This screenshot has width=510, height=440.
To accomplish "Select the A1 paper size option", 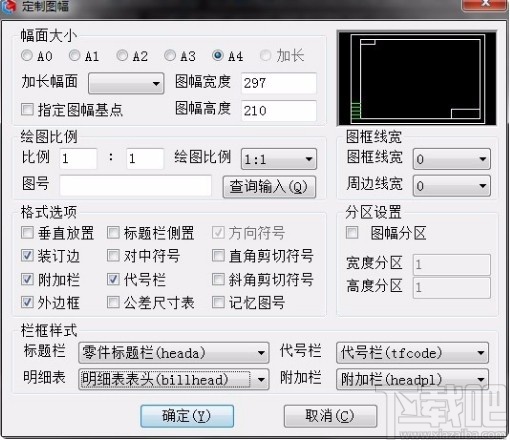I will [74, 55].
